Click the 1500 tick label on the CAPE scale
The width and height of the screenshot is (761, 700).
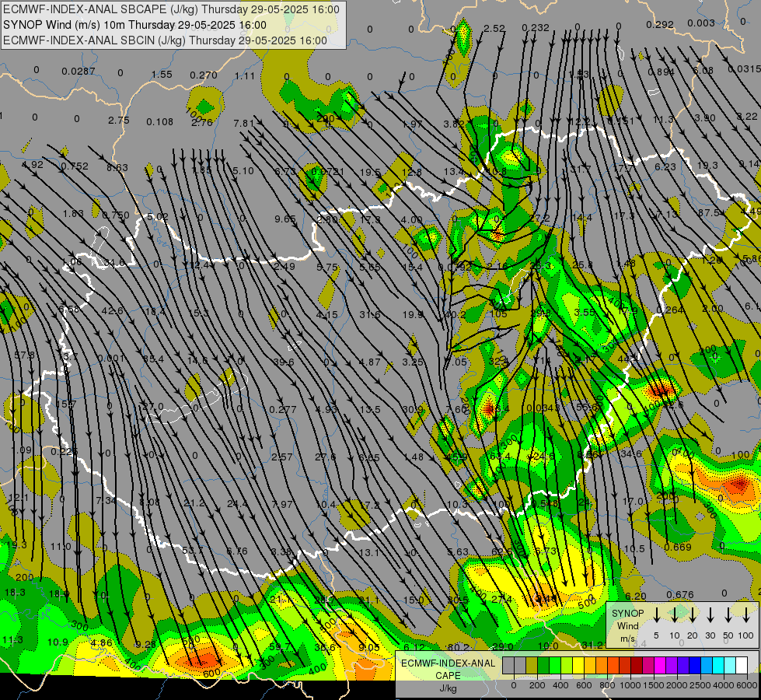pos(653,685)
